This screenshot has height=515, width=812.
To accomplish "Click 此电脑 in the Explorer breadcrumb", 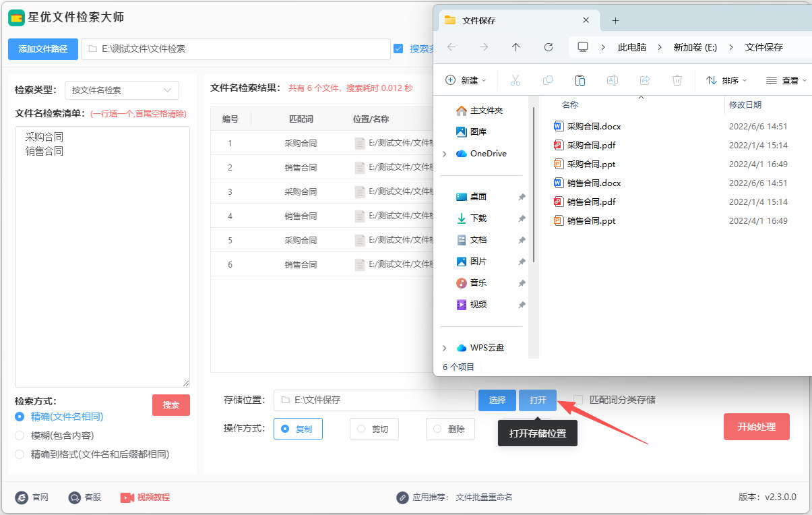I will [632, 47].
